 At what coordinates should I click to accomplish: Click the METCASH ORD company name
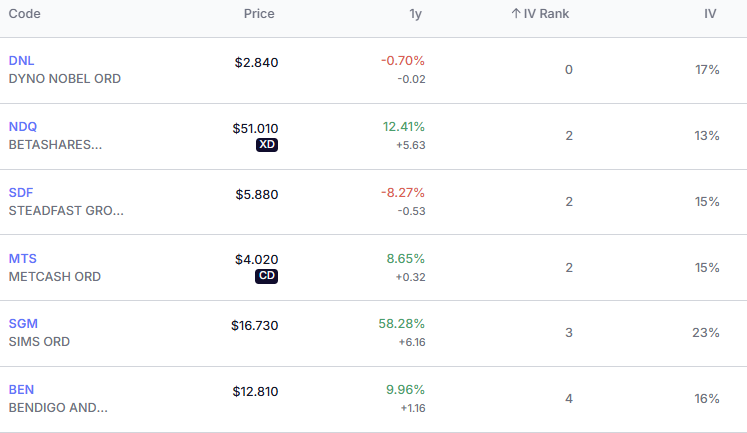pos(54,276)
